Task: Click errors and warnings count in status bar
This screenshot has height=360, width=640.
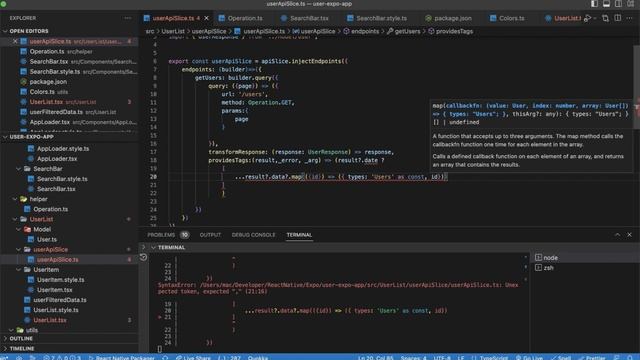Action: tap(62, 358)
